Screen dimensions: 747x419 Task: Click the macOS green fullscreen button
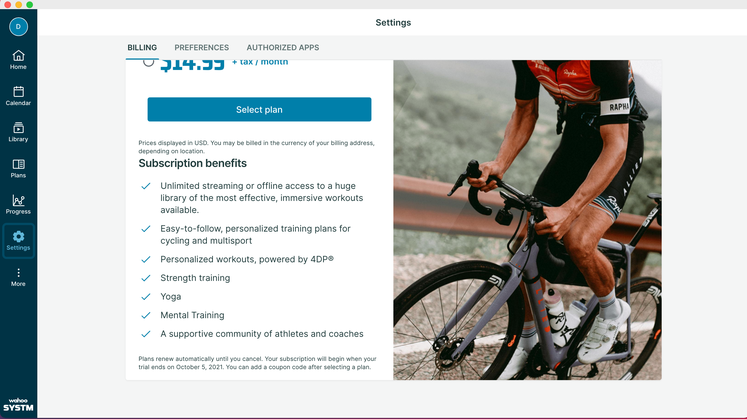pos(30,4)
